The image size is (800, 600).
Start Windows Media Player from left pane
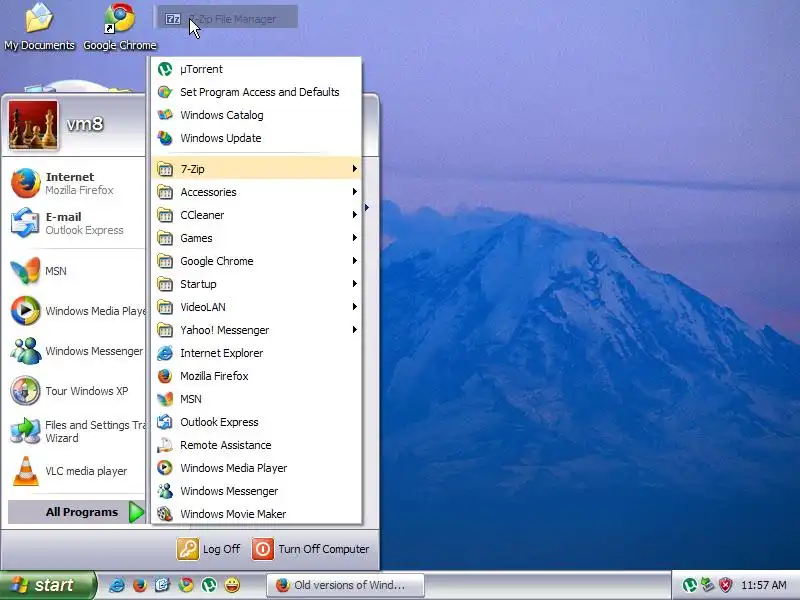coord(76,311)
